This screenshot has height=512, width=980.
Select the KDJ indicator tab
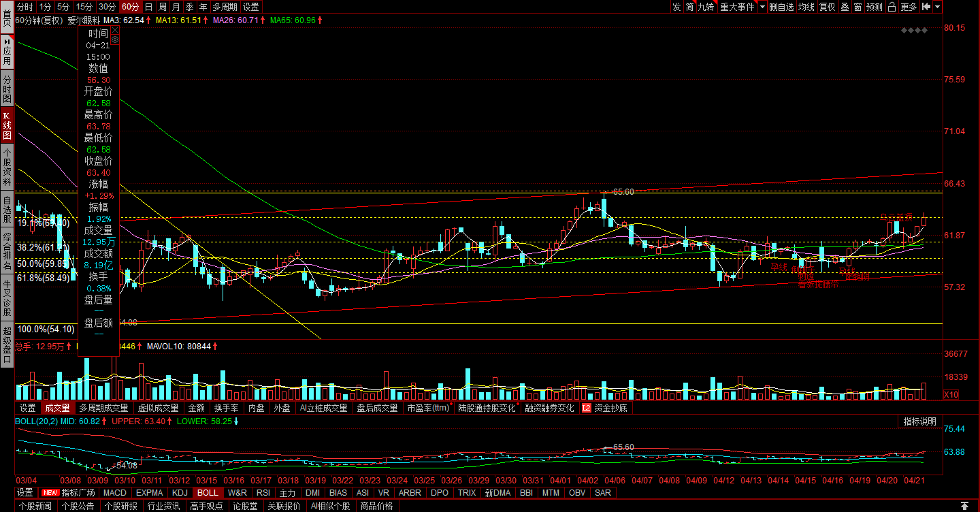pos(180,493)
